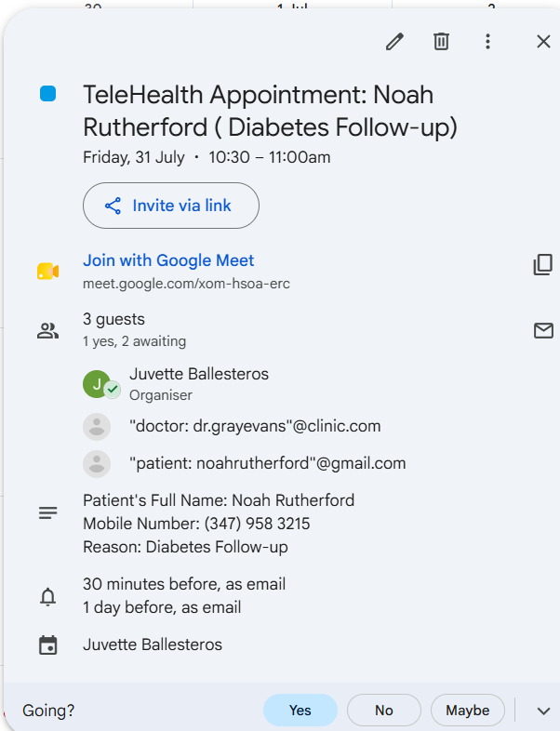Copy Google Meet conferencing info icon
560x731 pixels.
tap(543, 264)
